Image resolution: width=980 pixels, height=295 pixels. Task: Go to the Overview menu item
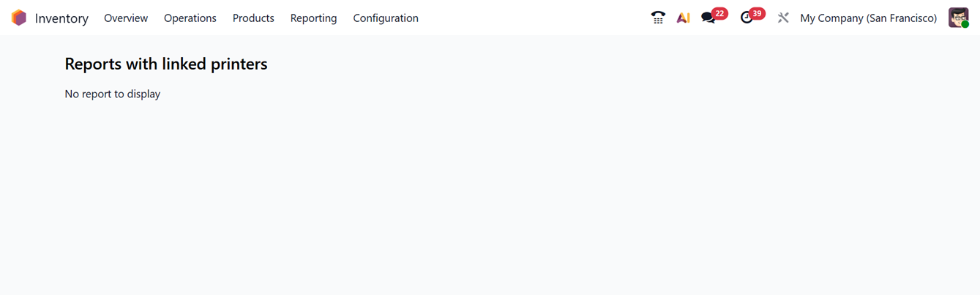[126, 18]
